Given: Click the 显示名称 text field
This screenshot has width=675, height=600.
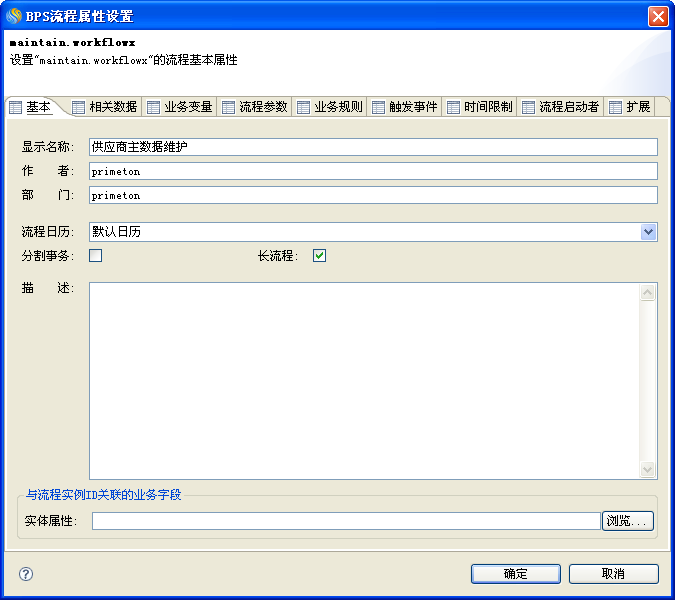Looking at the screenshot, I should 372,147.
